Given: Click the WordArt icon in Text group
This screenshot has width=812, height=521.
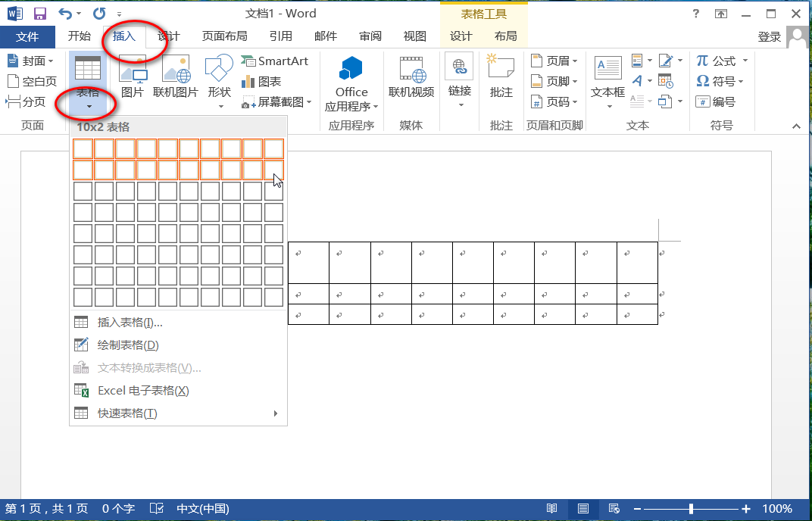Looking at the screenshot, I should click(637, 81).
